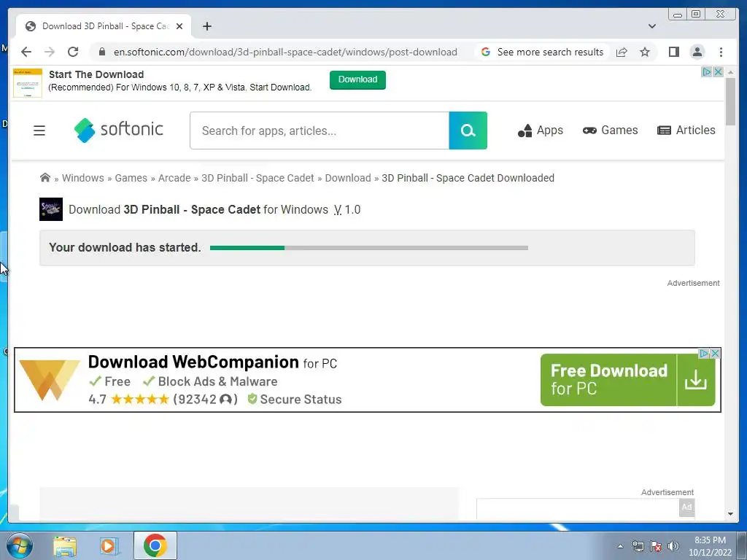Click See more search results chip
The height and width of the screenshot is (560, 747).
click(x=542, y=52)
